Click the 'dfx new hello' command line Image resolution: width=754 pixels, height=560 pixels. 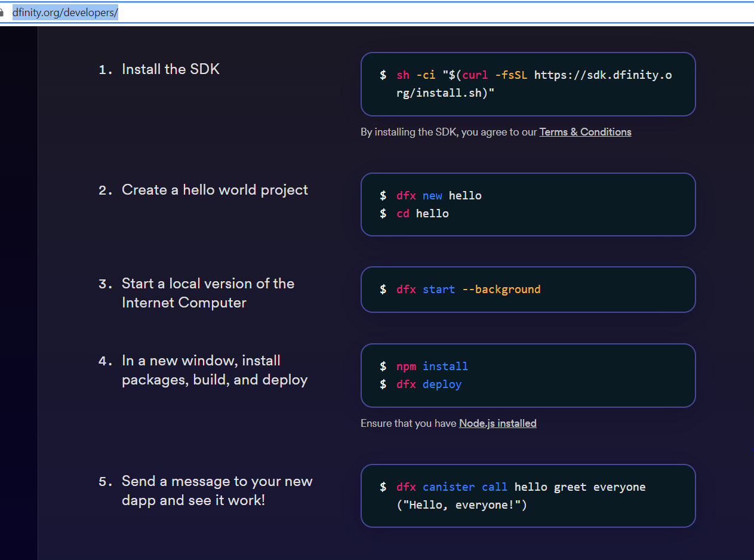click(x=430, y=196)
